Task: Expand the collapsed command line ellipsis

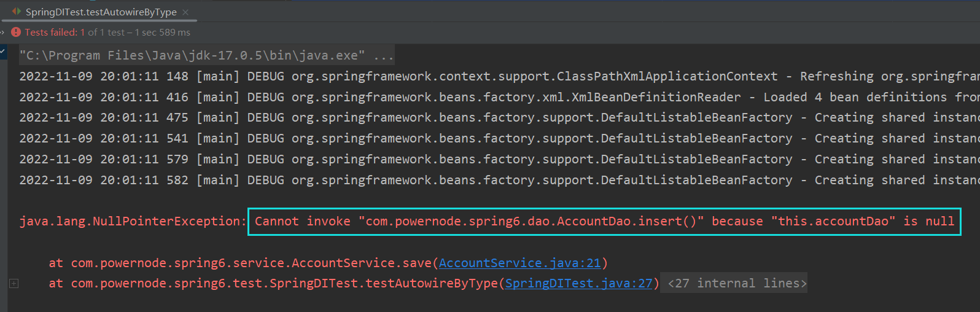Action: pos(384,56)
